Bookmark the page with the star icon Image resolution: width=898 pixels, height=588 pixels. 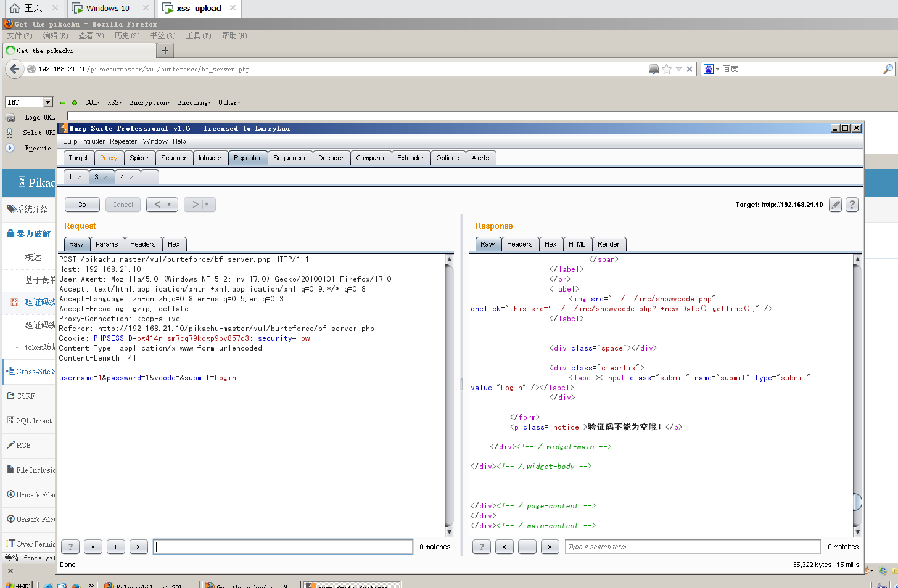(667, 69)
